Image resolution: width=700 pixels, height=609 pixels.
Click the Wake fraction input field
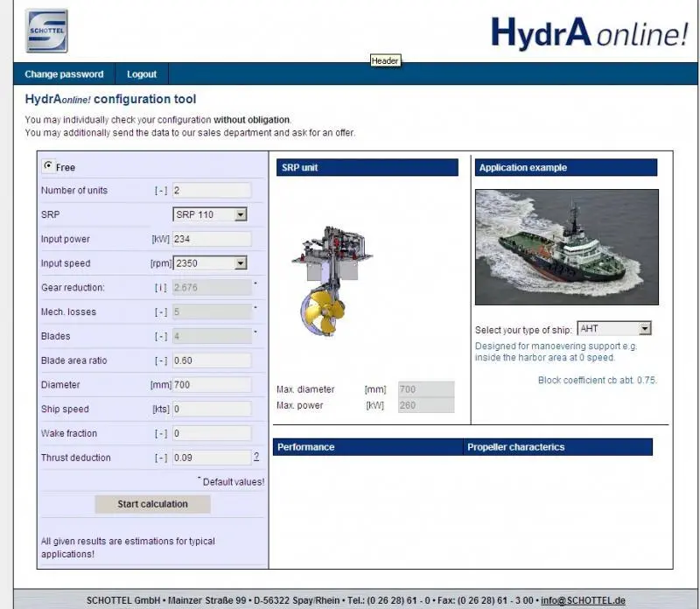tap(212, 433)
